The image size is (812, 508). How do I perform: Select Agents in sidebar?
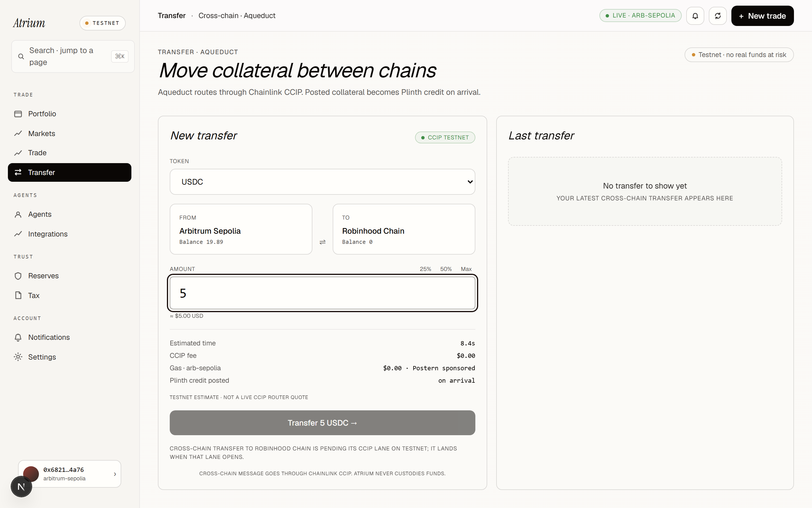coord(69,214)
